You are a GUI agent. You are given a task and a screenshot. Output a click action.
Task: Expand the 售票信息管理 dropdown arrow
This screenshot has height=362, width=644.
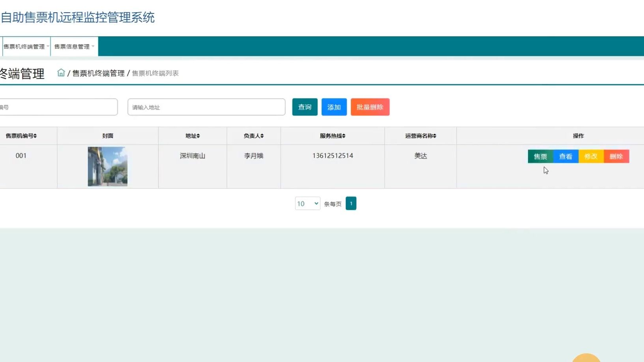click(94, 46)
